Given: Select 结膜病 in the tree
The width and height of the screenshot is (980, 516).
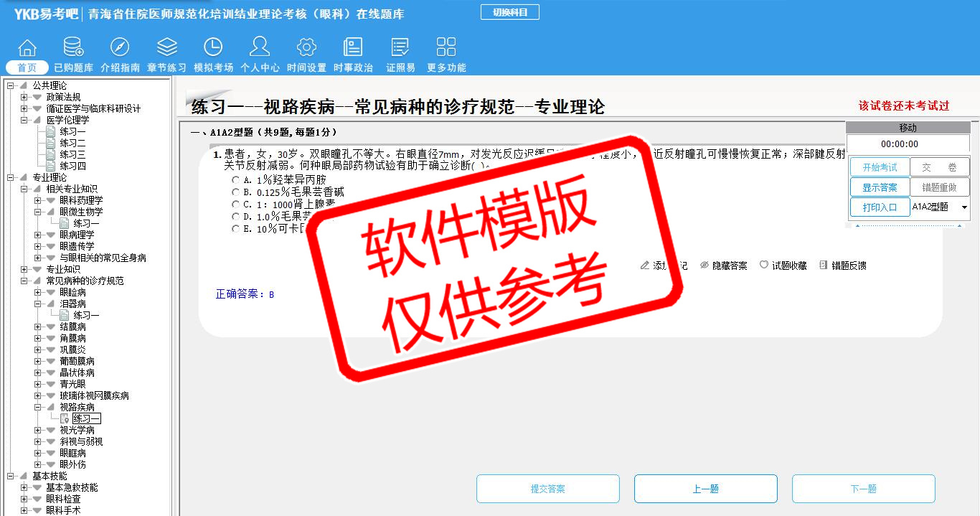Looking at the screenshot, I should [x=73, y=327].
